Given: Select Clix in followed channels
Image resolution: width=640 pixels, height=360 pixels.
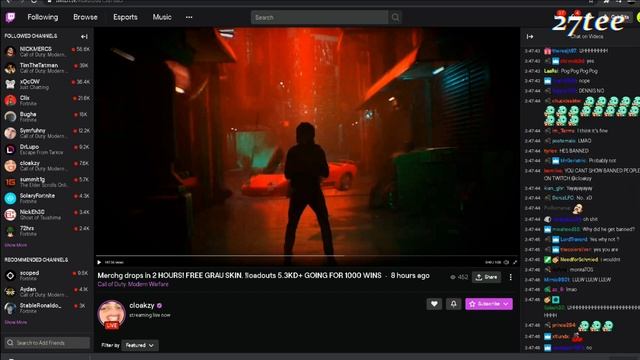Looking at the screenshot, I should 47,100.
